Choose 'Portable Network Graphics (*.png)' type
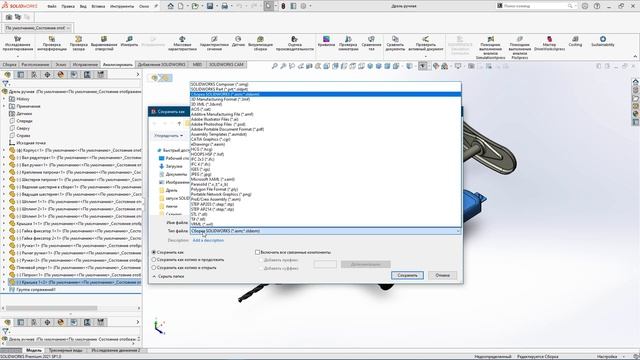 tap(326, 194)
